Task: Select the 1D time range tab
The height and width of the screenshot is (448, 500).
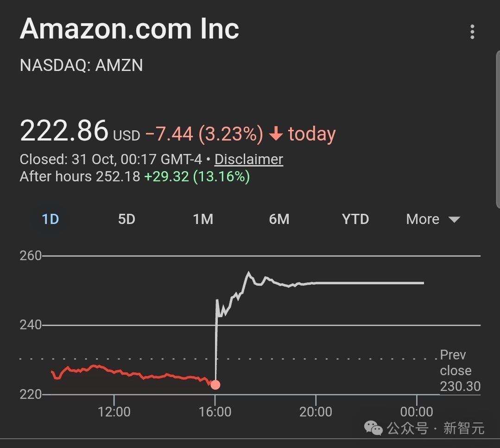Action: pos(51,219)
